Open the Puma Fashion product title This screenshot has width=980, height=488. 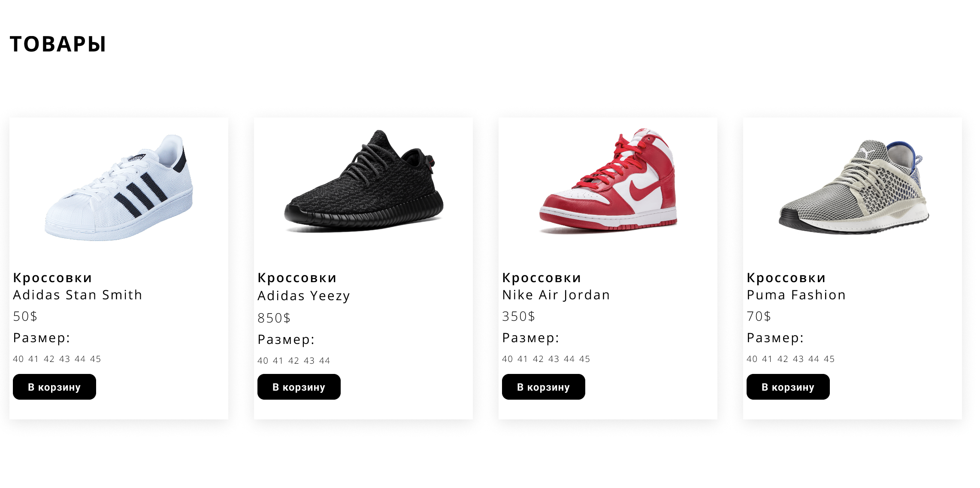796,286
